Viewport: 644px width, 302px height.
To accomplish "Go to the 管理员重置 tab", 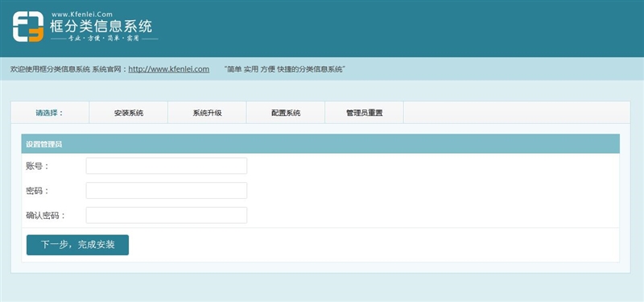I will [365, 113].
